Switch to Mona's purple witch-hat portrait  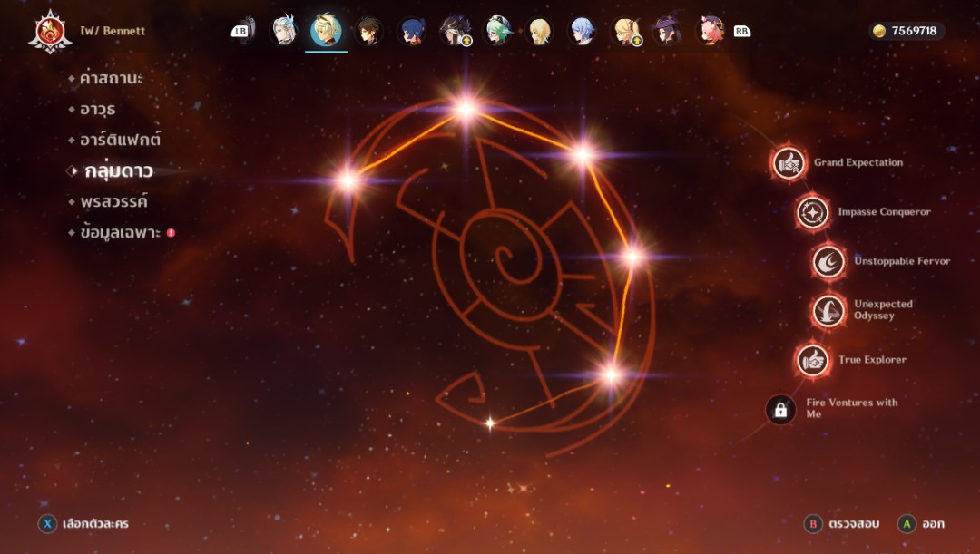pos(668,31)
